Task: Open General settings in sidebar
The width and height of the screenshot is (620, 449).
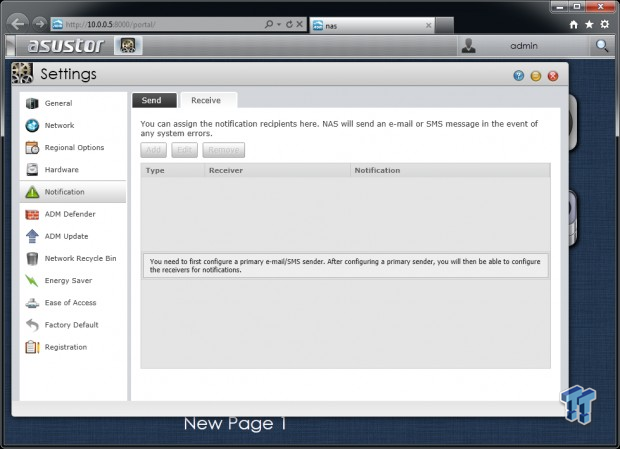Action: [73, 103]
